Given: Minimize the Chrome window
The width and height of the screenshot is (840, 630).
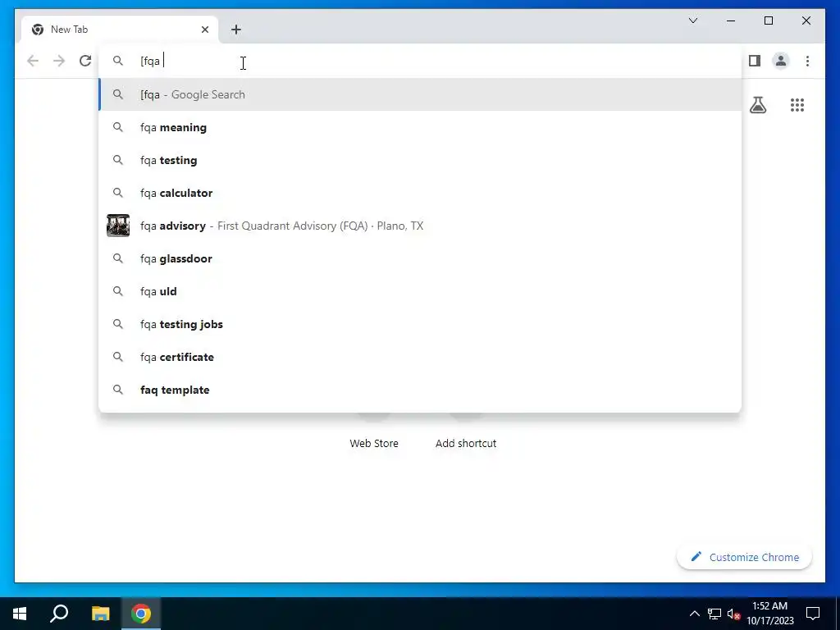Looking at the screenshot, I should click(731, 21).
